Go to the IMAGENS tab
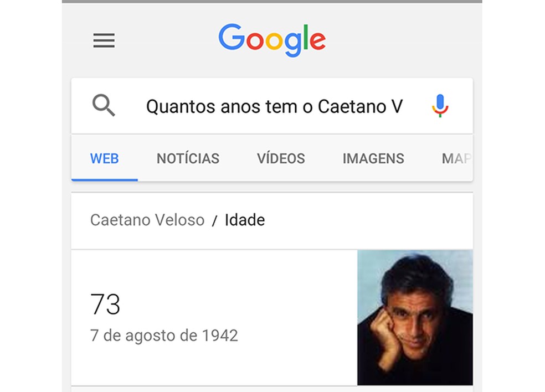545x392 pixels. click(373, 158)
